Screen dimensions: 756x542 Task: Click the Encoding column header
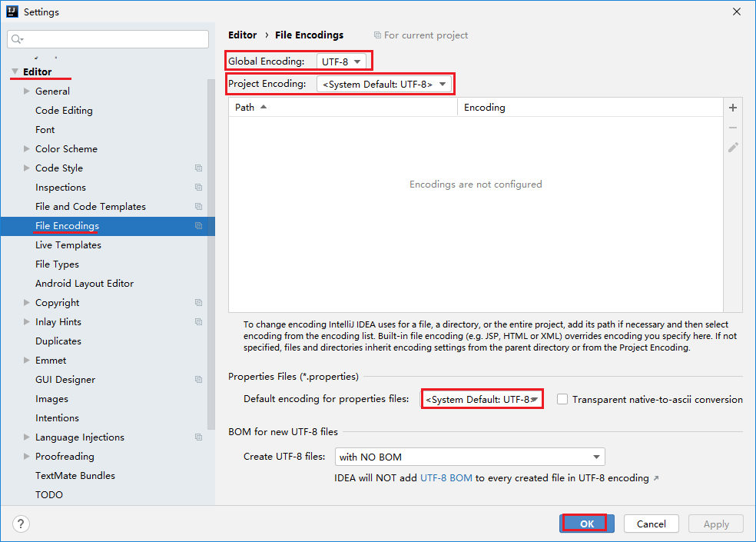click(x=590, y=107)
